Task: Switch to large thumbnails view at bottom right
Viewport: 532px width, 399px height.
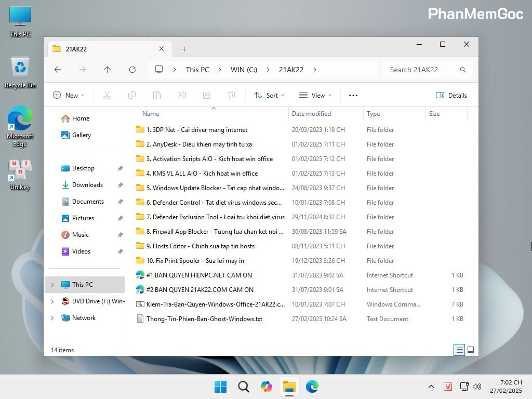Action: pos(471,350)
